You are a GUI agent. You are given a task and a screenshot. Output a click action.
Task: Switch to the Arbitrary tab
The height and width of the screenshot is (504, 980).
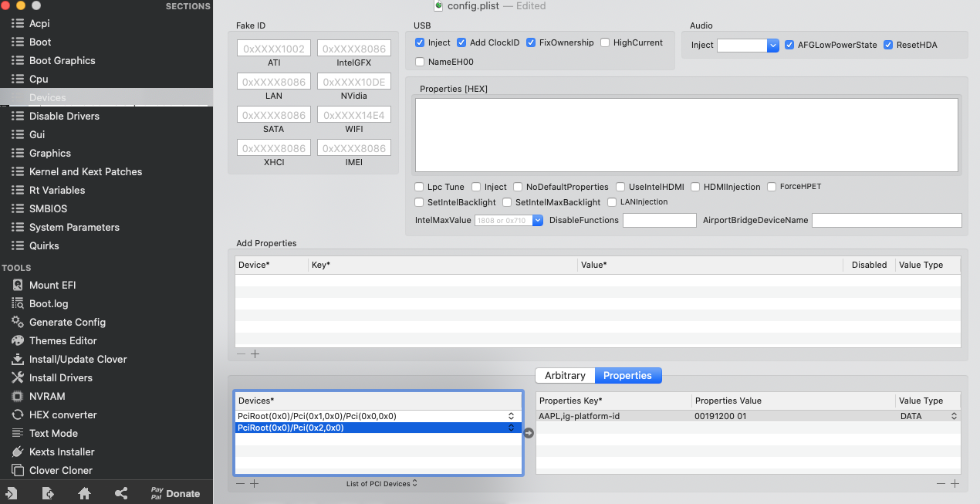(x=565, y=375)
